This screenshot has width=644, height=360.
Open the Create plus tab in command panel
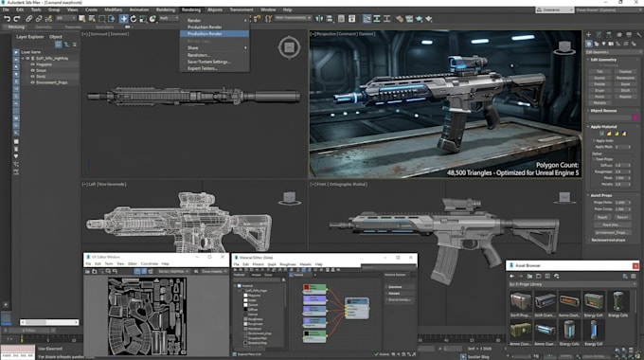(588, 35)
